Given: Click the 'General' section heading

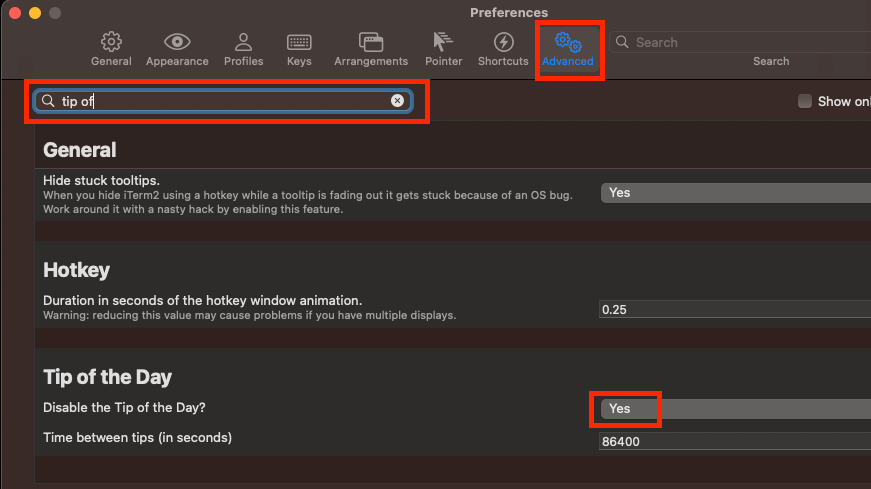Looking at the screenshot, I should tap(79, 150).
